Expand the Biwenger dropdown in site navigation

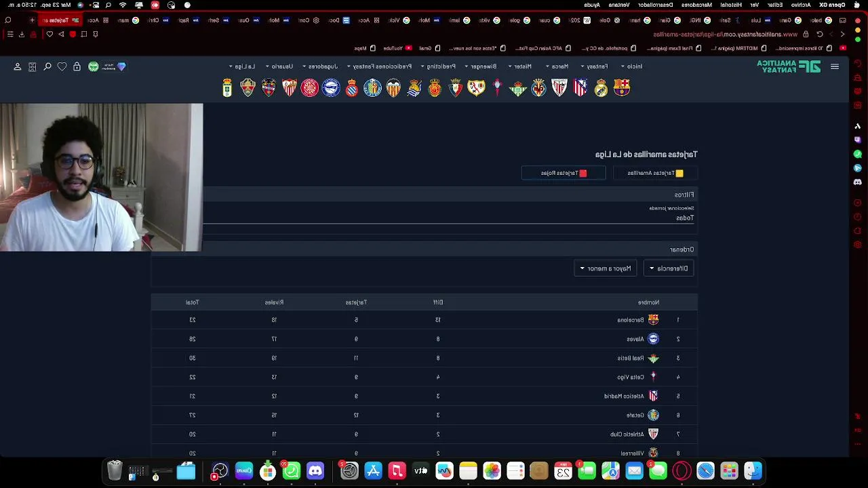(481, 66)
